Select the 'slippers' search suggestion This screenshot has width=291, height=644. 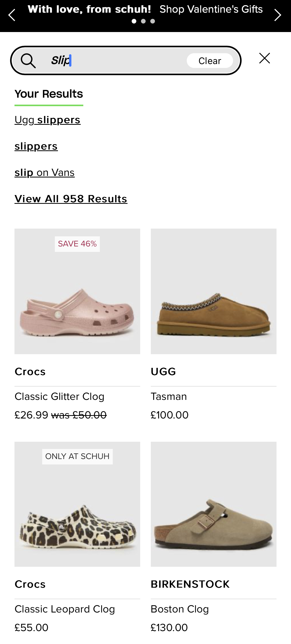(36, 146)
